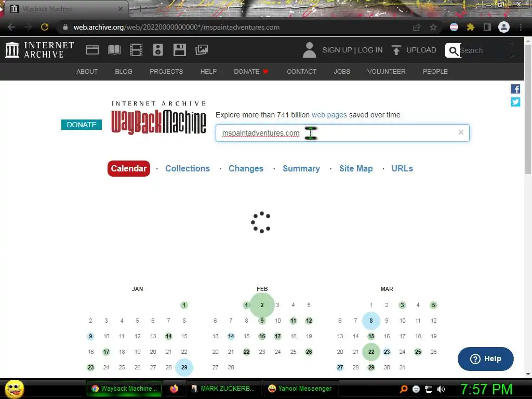Open the volume speaker tray icon
This screenshot has height=399, width=532.
[x=441, y=389]
